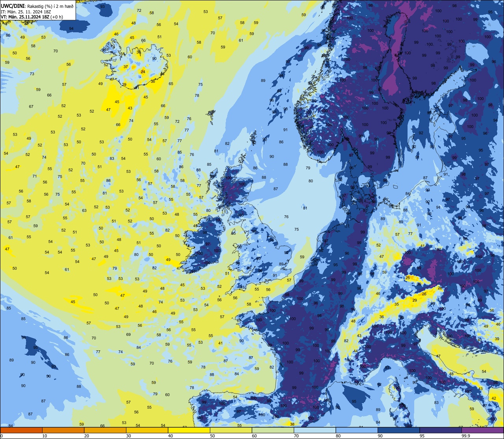This screenshot has height=439, width=504.
Task: Click the "90" label on the color scale
Action: coord(380,436)
